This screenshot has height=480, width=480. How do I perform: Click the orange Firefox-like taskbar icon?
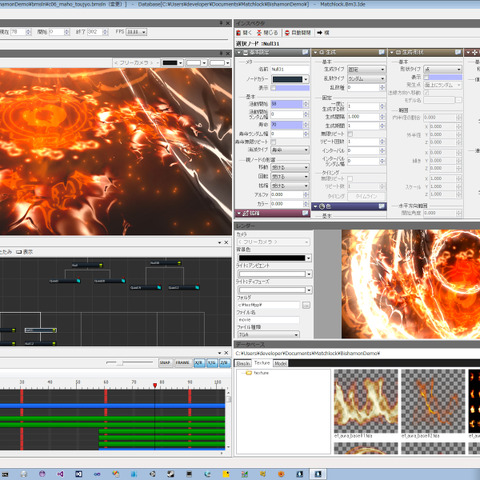[x=281, y=474]
